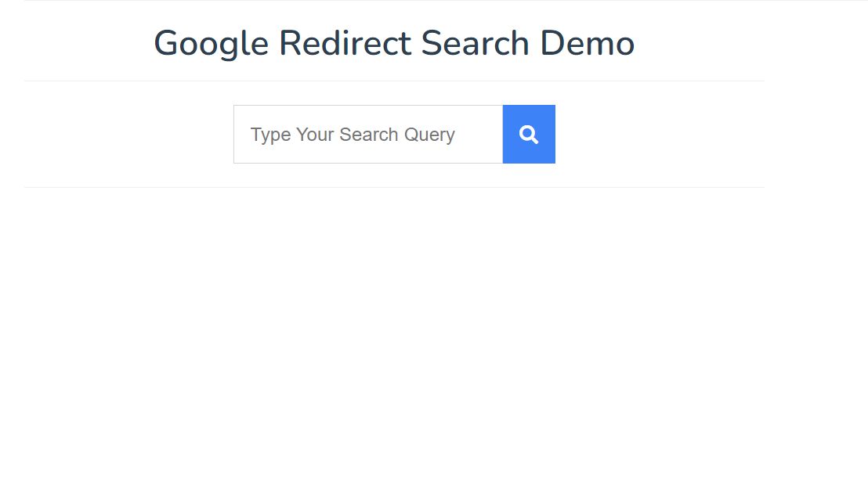Click inside the bordered search input

pos(367,135)
